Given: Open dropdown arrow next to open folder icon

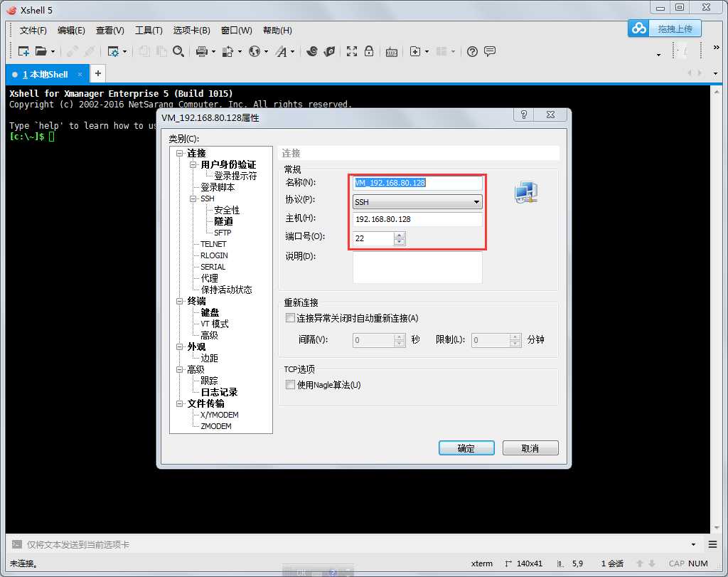Looking at the screenshot, I should point(53,51).
